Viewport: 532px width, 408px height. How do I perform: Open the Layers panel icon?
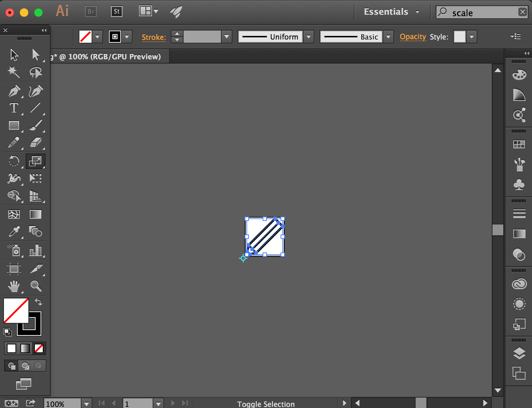[519, 353]
